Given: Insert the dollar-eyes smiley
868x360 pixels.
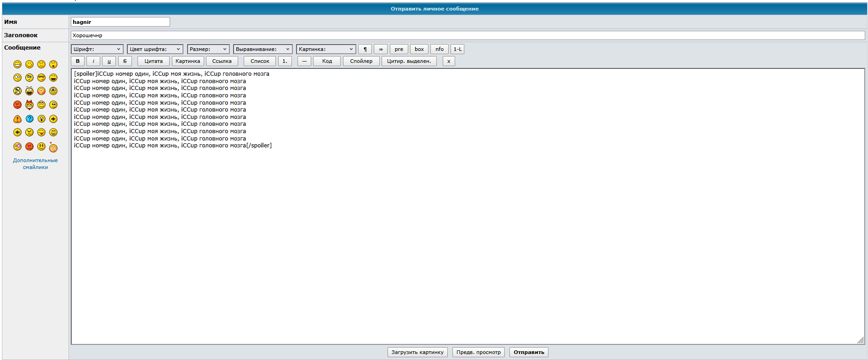Looking at the screenshot, I should pos(41,146).
